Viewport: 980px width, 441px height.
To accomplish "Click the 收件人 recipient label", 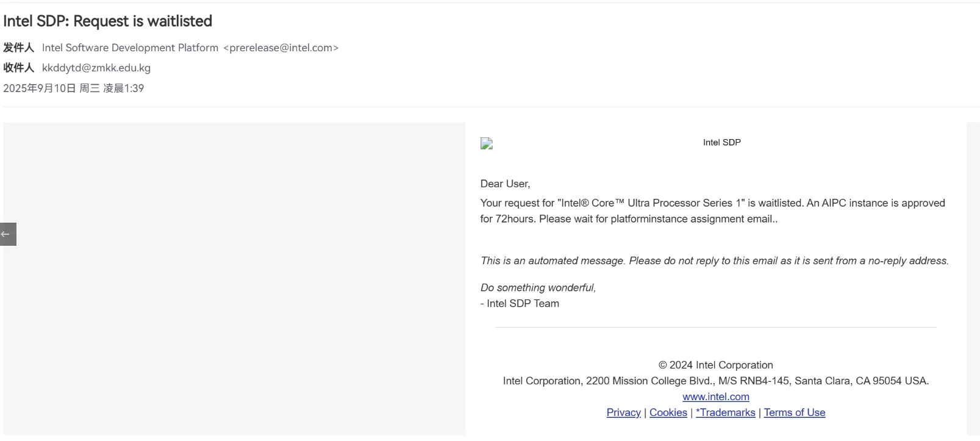I will pyautogui.click(x=18, y=68).
